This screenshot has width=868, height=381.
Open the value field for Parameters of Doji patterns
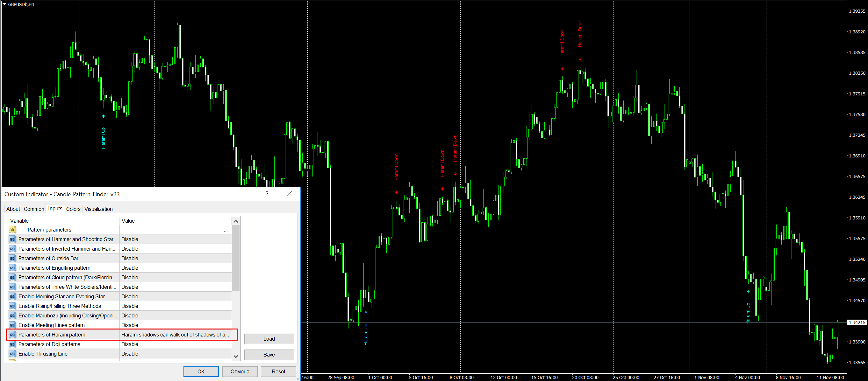pyautogui.click(x=175, y=344)
